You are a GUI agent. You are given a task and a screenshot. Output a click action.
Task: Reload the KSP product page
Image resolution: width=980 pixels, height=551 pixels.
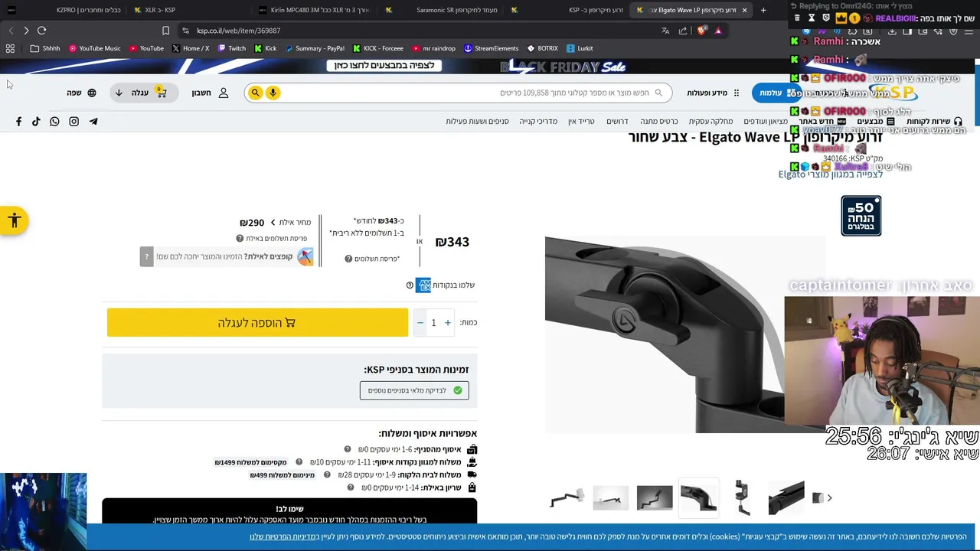[x=42, y=31]
